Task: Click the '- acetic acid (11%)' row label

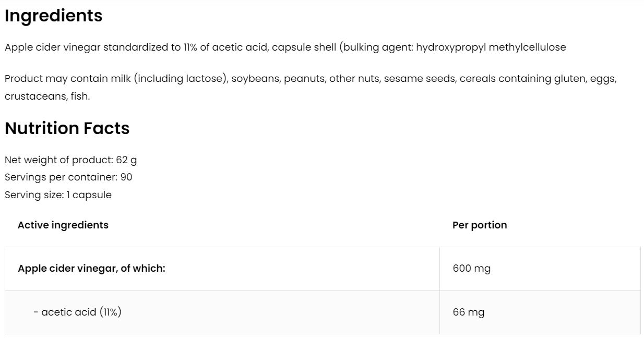Action: [77, 312]
